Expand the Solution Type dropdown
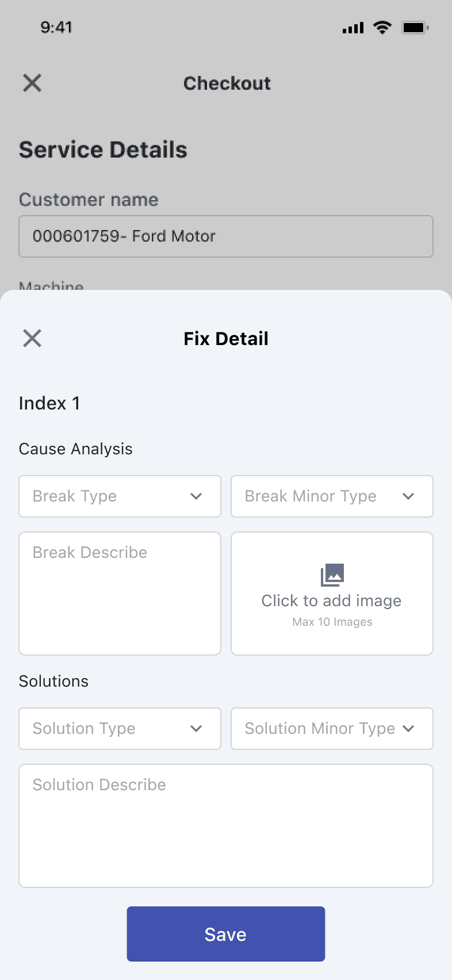The height and width of the screenshot is (980, 452). (x=120, y=729)
